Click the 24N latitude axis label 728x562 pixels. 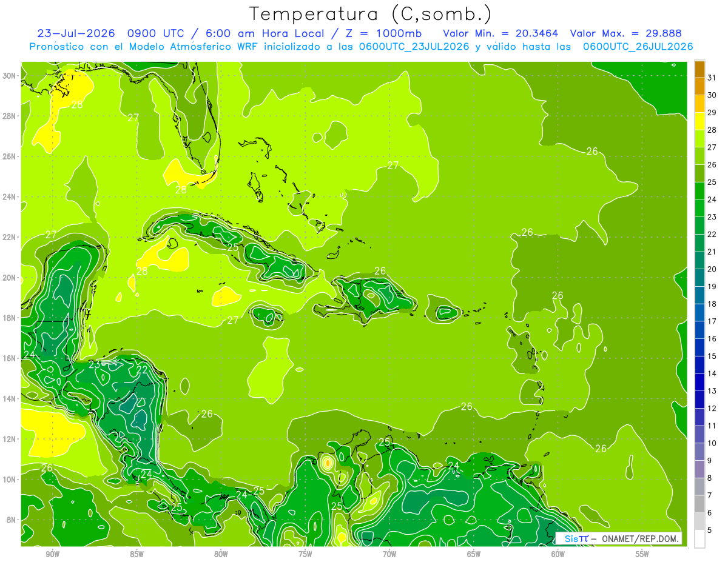10,197
